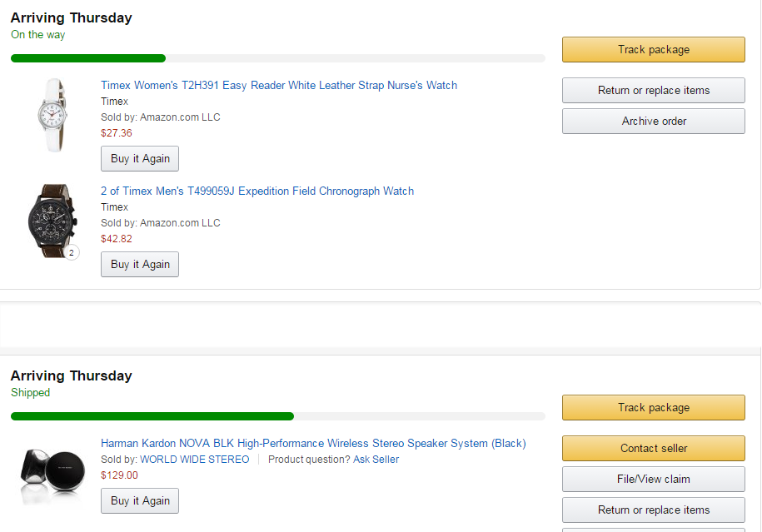Buy the Harman Kardon speaker again
The height and width of the screenshot is (532, 762).
click(x=140, y=501)
